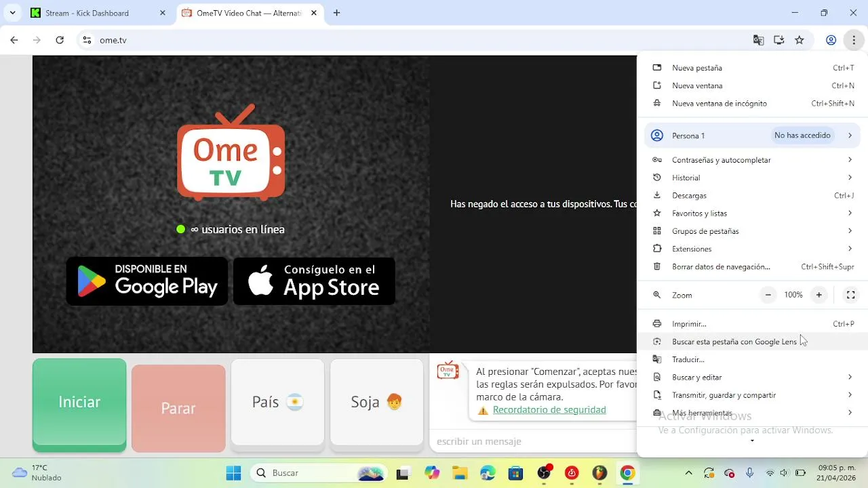This screenshot has width=868, height=488.
Task: Click the Chrome icon in the taskbar
Action: 627,473
